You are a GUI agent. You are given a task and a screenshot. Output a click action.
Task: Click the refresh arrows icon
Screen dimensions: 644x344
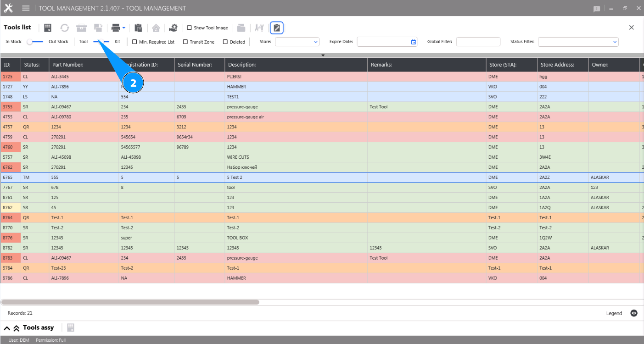[64, 28]
